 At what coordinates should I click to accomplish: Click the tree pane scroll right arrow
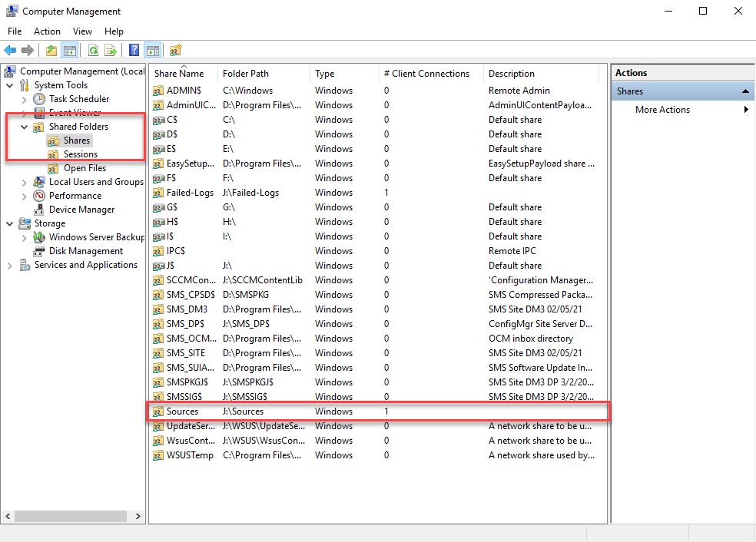[138, 516]
